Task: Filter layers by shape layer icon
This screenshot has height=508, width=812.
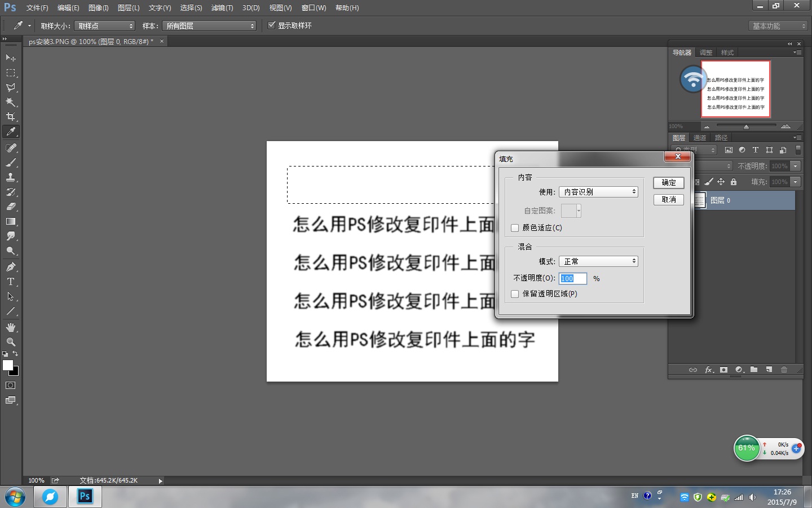Action: point(769,150)
